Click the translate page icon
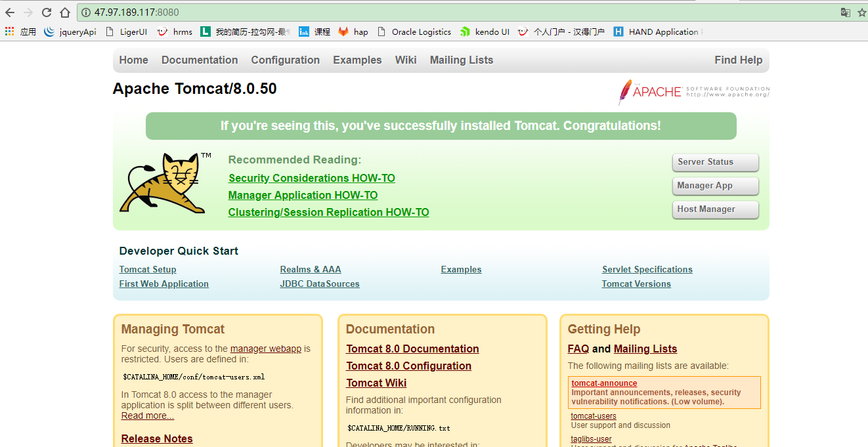 (846, 12)
